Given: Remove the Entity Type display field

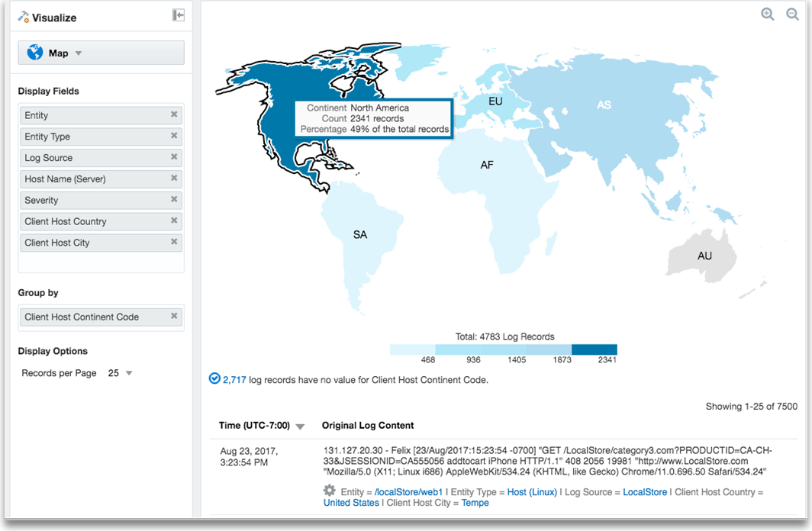Looking at the screenshot, I should pos(174,136).
